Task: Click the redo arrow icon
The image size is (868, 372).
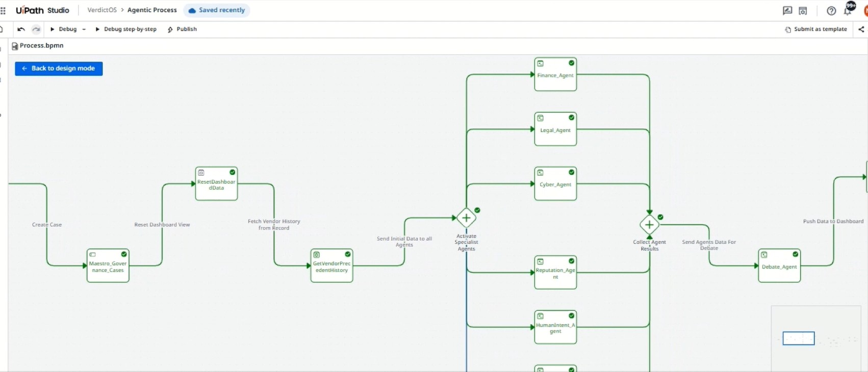Action: (36, 29)
